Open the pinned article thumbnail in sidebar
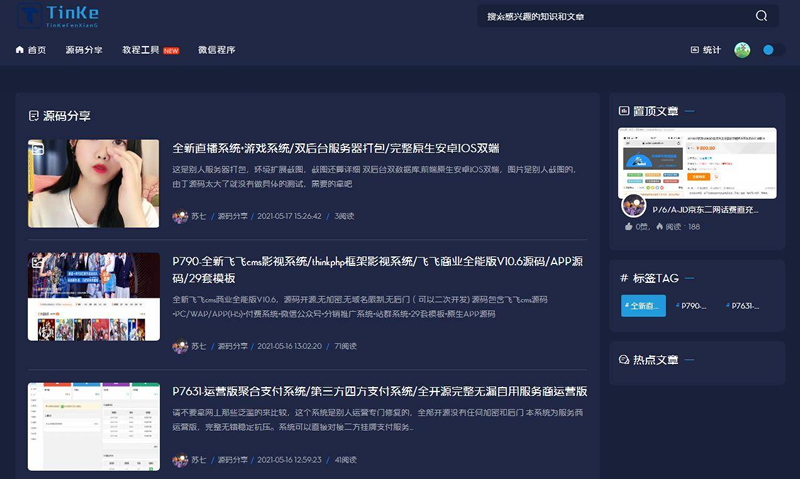Image resolution: width=800 pixels, height=479 pixels. coord(698,162)
